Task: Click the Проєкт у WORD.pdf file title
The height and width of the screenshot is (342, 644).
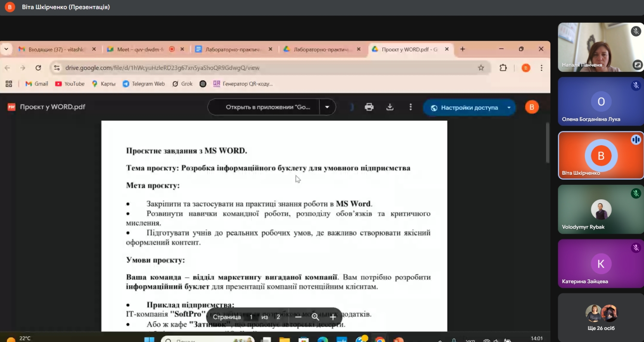Action: click(x=52, y=107)
